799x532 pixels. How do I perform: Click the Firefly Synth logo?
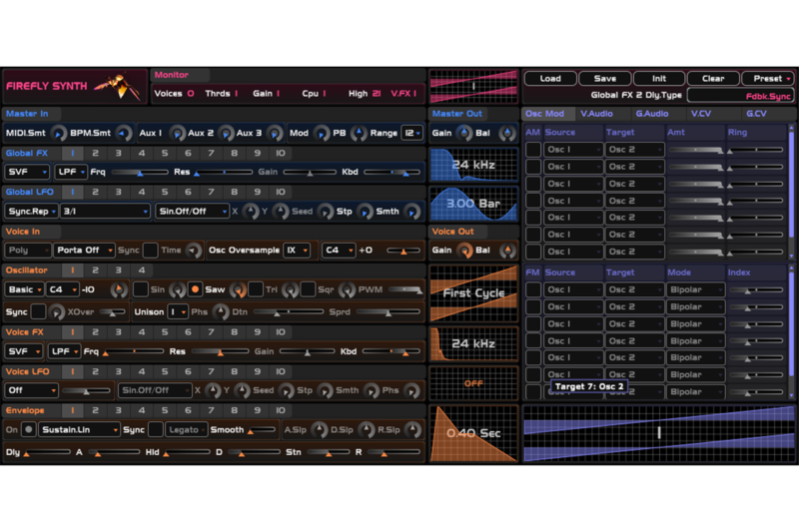point(74,87)
